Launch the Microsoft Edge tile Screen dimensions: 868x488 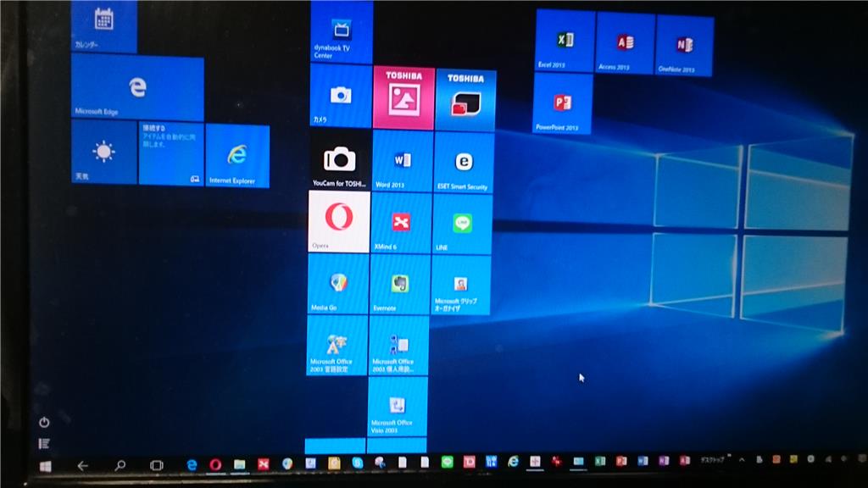coord(137,87)
